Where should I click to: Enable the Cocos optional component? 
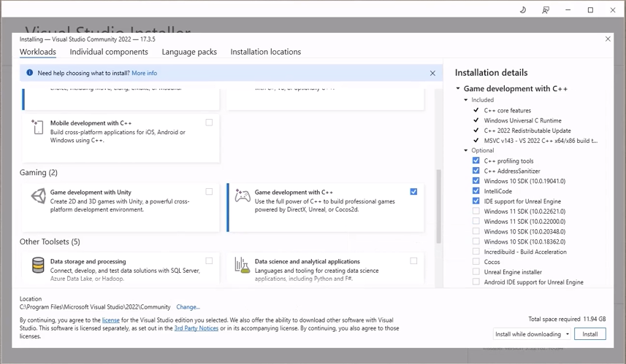click(x=476, y=262)
